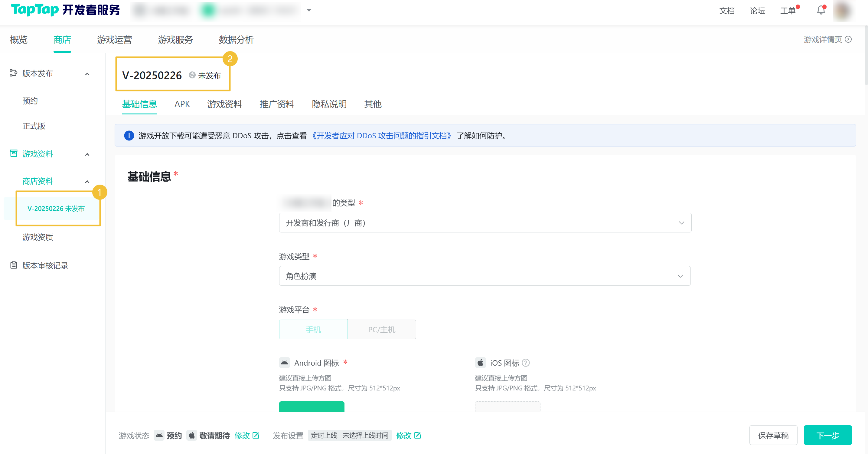
Task: Open 正式版 in the sidebar
Action: (x=34, y=126)
